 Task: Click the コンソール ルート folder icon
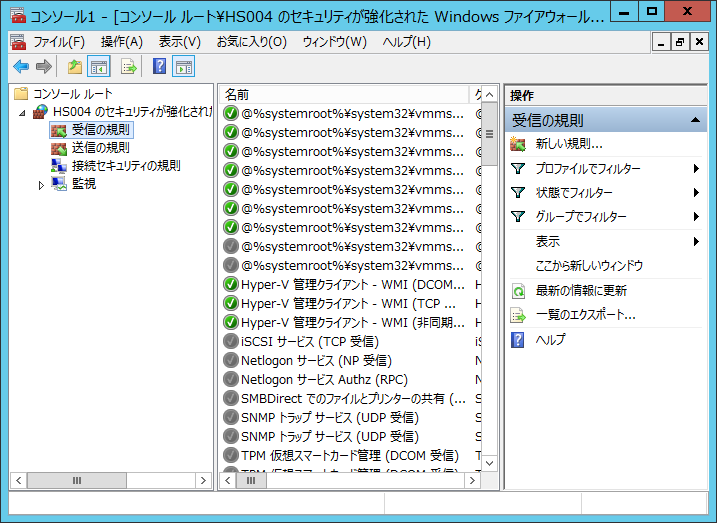click(21, 94)
